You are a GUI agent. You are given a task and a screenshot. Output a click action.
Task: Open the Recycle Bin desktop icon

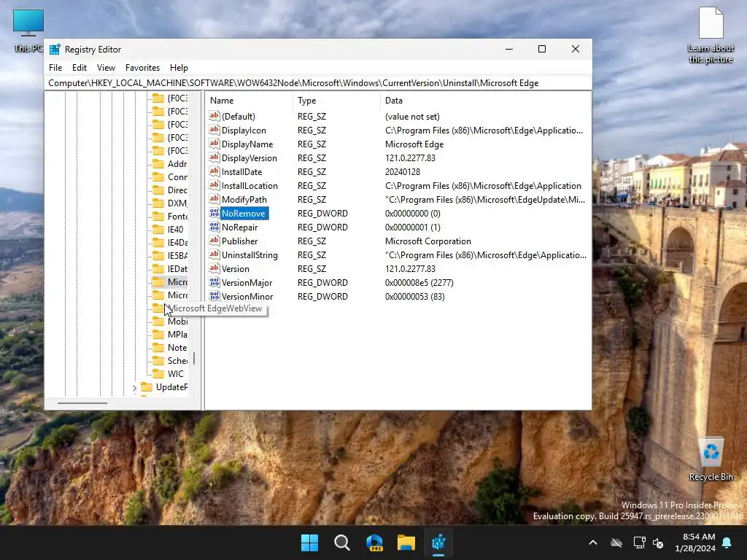711,459
